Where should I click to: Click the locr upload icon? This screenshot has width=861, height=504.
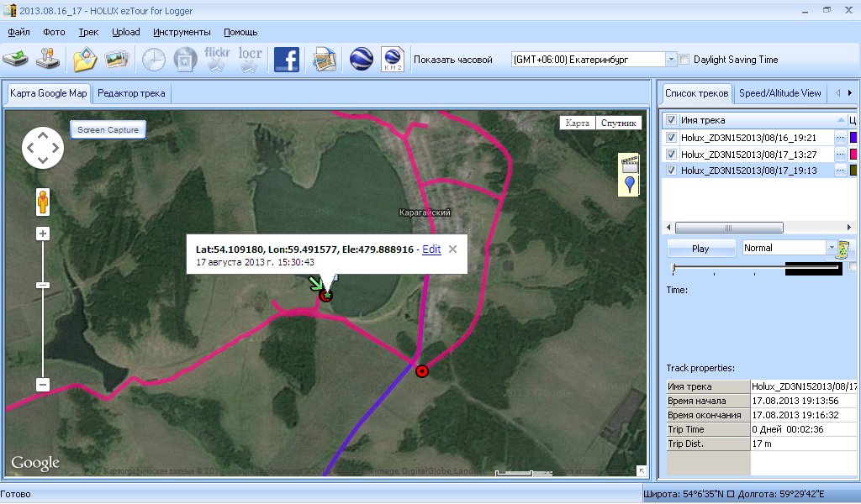[x=250, y=59]
